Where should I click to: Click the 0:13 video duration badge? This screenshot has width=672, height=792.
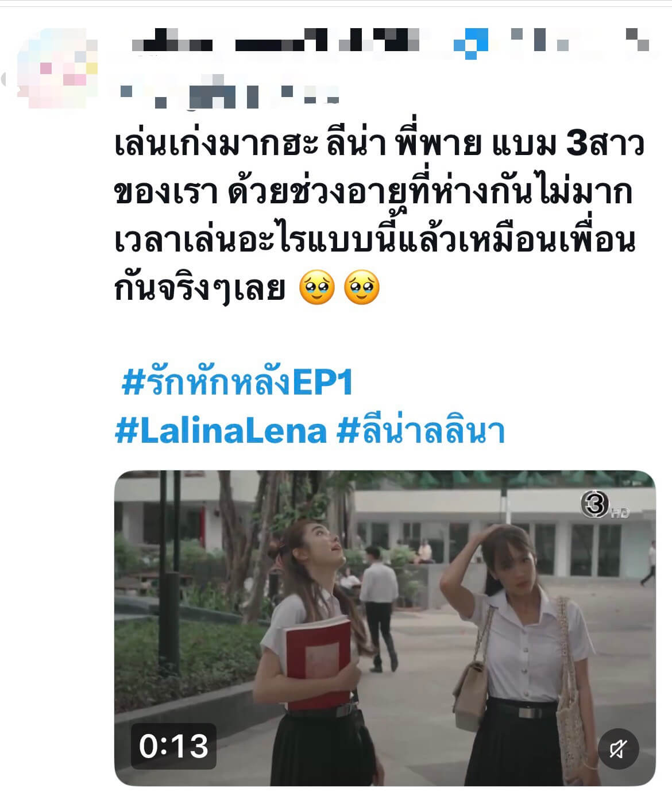pos(173,746)
